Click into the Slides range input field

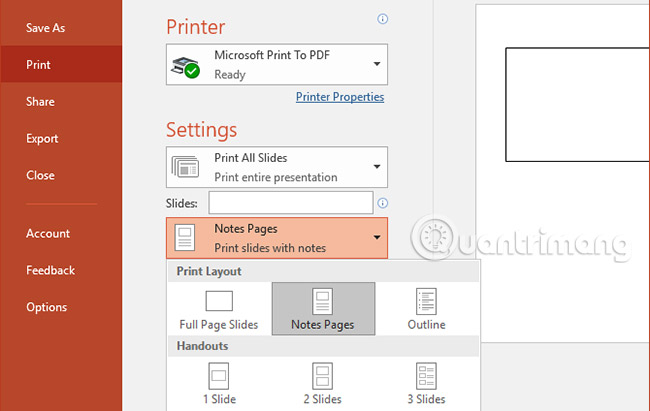(x=291, y=203)
